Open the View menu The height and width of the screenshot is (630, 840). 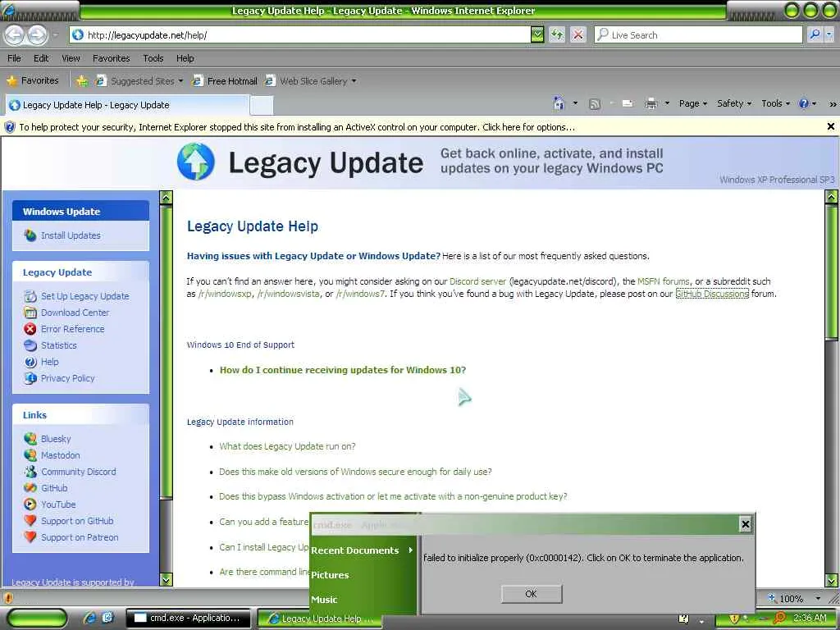71,58
